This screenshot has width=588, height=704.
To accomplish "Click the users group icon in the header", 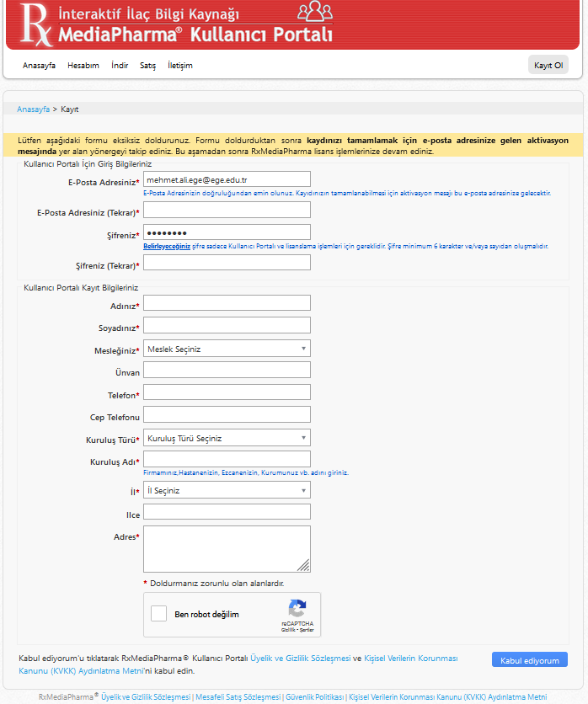I will pyautogui.click(x=315, y=11).
